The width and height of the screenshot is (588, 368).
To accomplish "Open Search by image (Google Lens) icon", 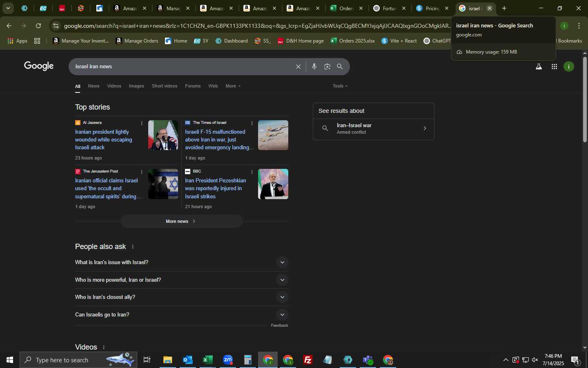I will pyautogui.click(x=327, y=67).
